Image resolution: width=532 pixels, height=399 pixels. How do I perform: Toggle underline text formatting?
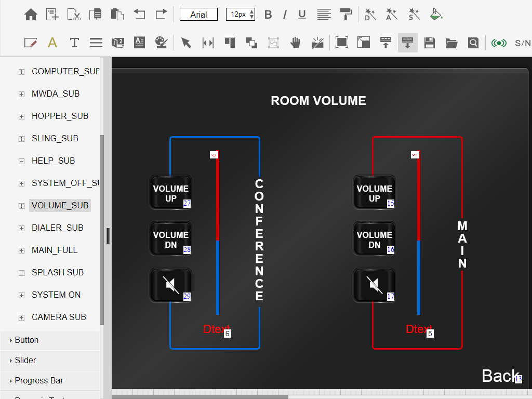pos(302,14)
